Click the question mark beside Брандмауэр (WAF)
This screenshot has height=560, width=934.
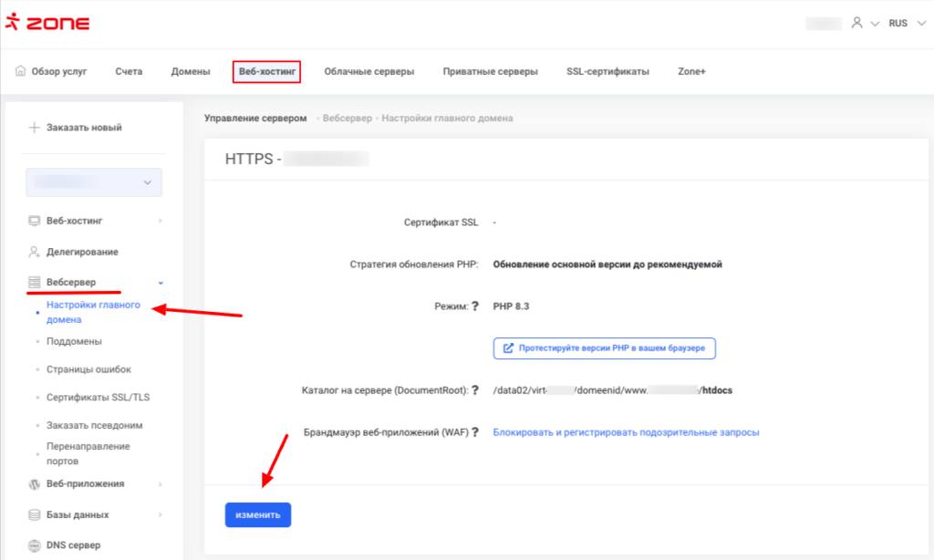474,432
